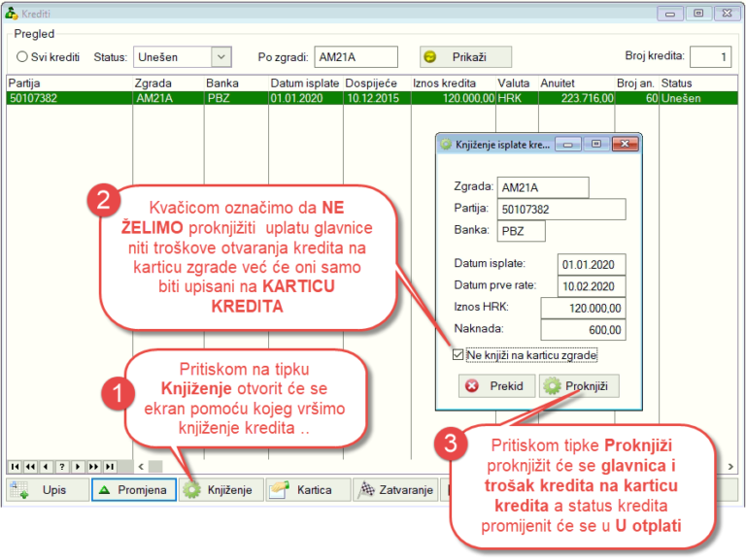Click the Datum prve rate field
746x560 pixels.
point(592,286)
